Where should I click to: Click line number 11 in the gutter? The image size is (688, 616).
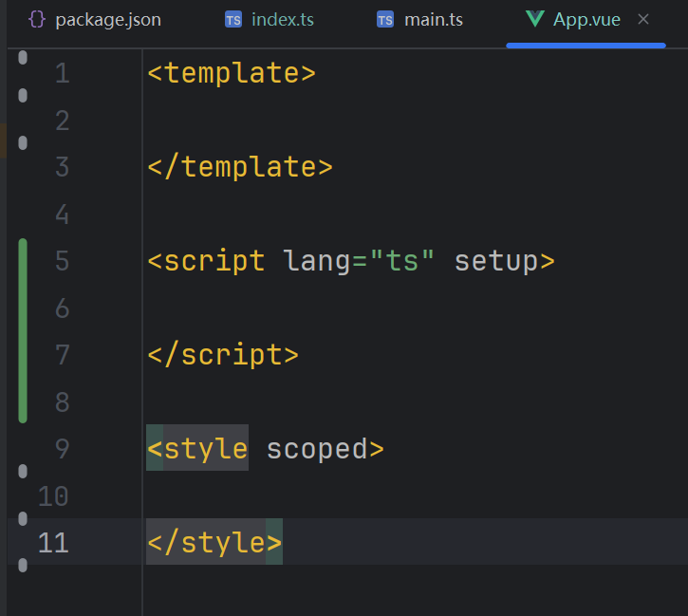pyautogui.click(x=53, y=543)
